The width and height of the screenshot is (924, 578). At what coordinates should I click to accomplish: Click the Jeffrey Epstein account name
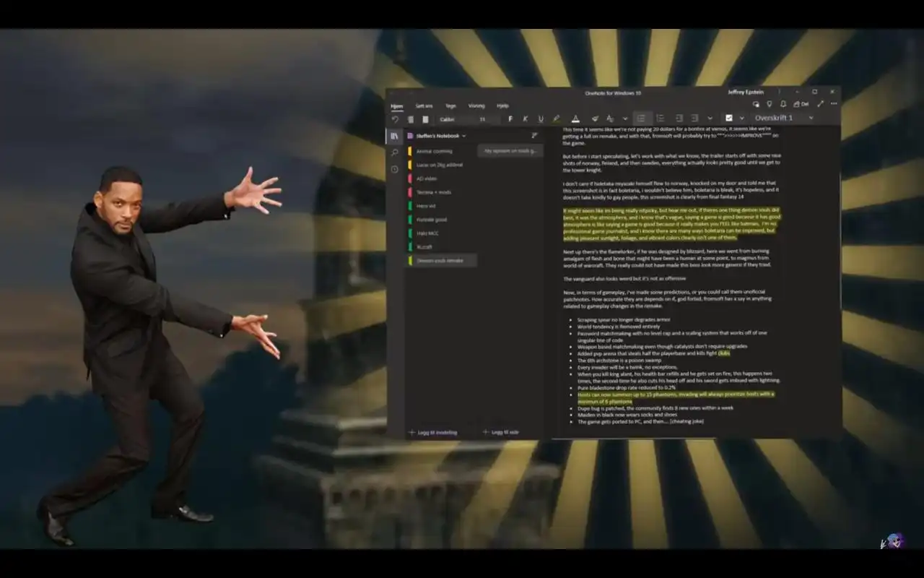click(x=746, y=92)
